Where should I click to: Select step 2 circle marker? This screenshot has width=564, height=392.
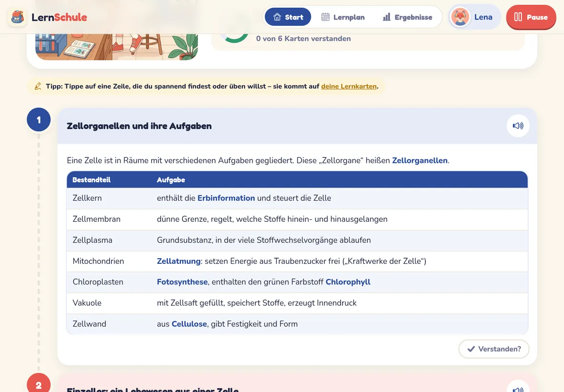coord(39,383)
